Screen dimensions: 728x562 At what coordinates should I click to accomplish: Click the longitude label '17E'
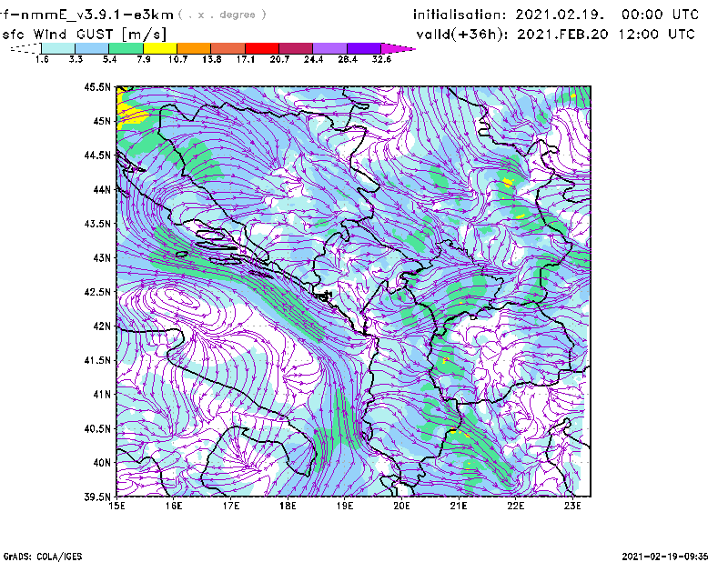(x=231, y=506)
